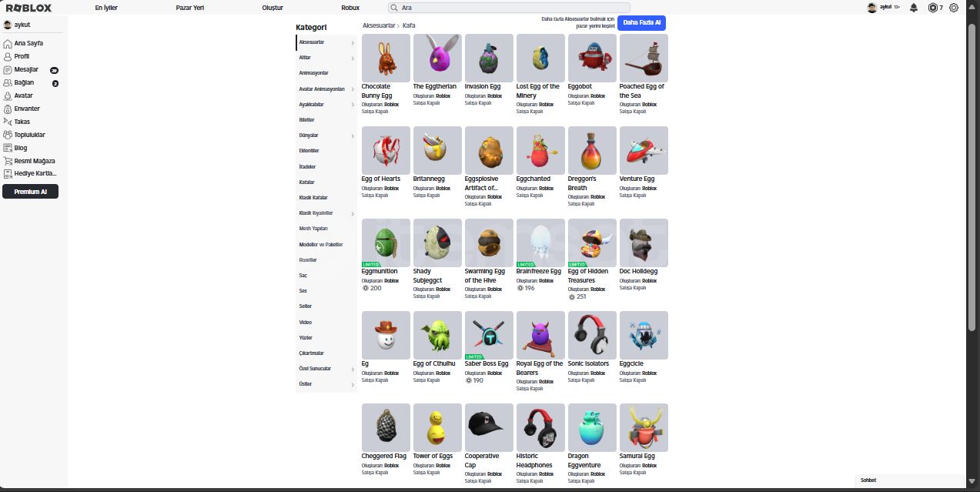Click the search magnifier icon

pyautogui.click(x=394, y=8)
